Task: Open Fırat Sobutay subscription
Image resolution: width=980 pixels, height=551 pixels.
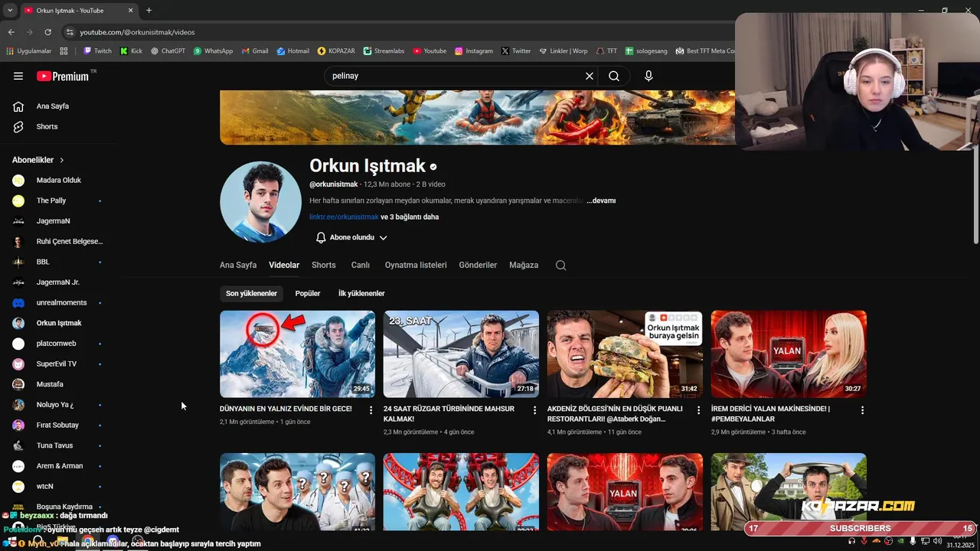Action: click(57, 425)
